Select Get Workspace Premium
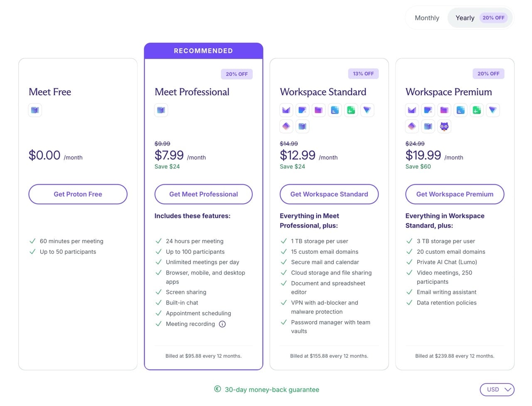Screen dimensions: 532x406 455,194
